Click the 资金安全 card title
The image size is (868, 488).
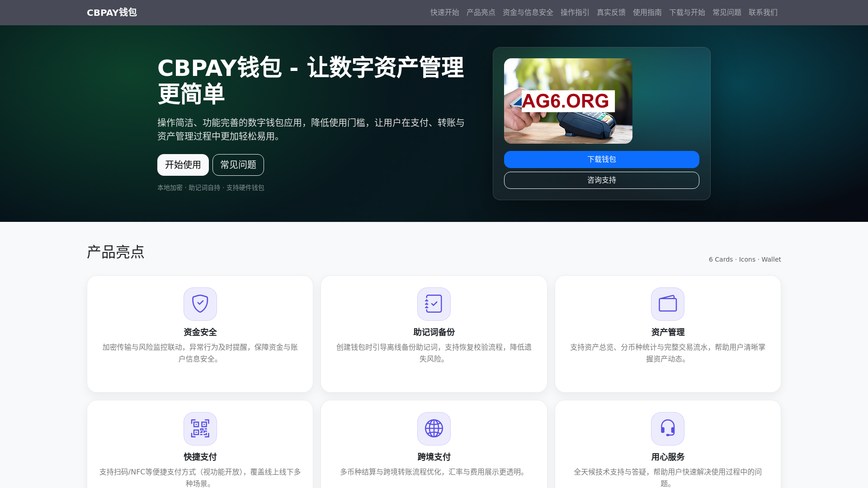[x=200, y=332]
